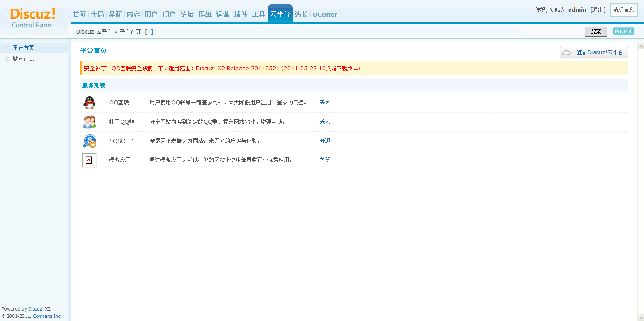Click 关闭 link for QQ互联

325,102
